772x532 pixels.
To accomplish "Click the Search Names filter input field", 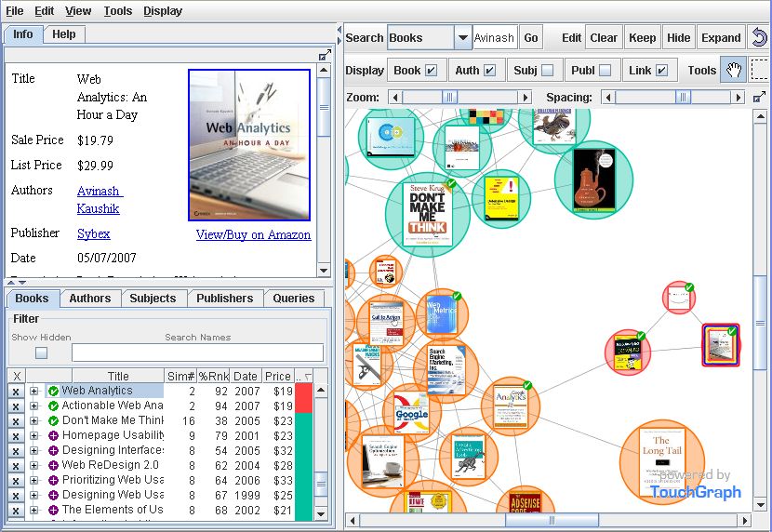I will click(197, 352).
